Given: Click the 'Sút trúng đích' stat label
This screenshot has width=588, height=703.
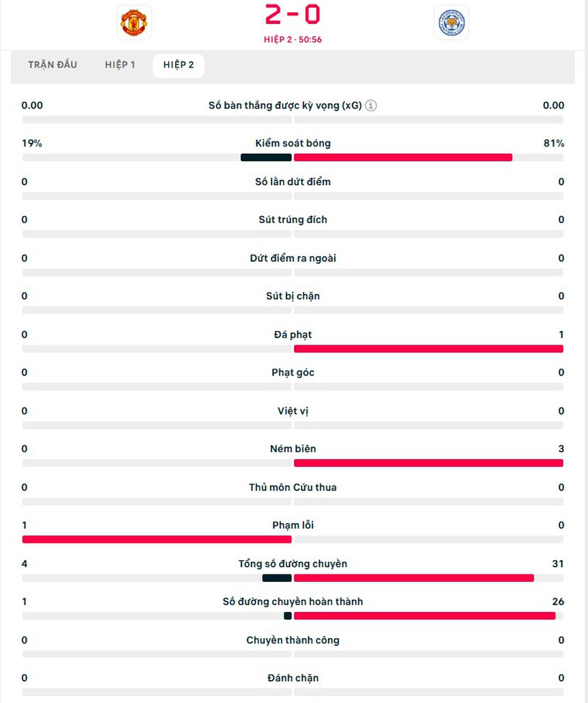Looking at the screenshot, I should (293, 220).
